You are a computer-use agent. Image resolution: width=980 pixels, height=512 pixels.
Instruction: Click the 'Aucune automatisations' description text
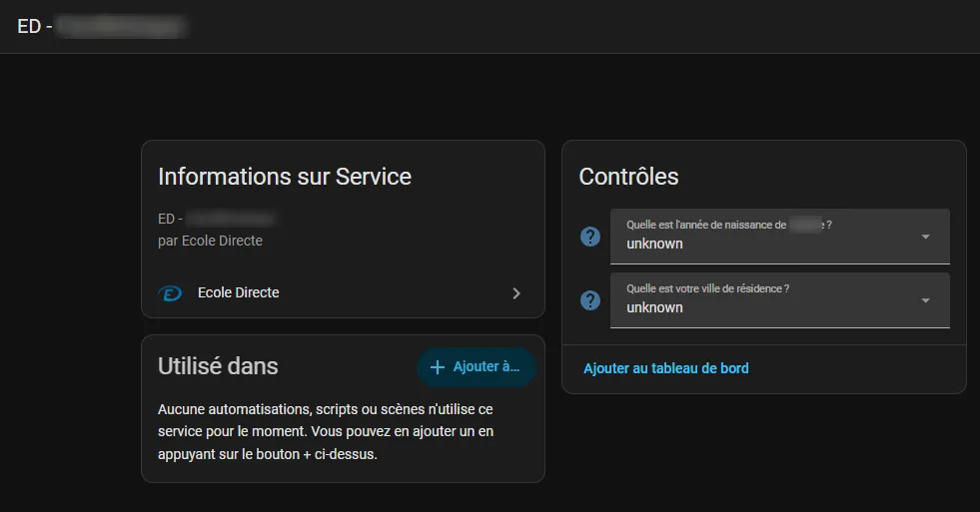point(326,431)
